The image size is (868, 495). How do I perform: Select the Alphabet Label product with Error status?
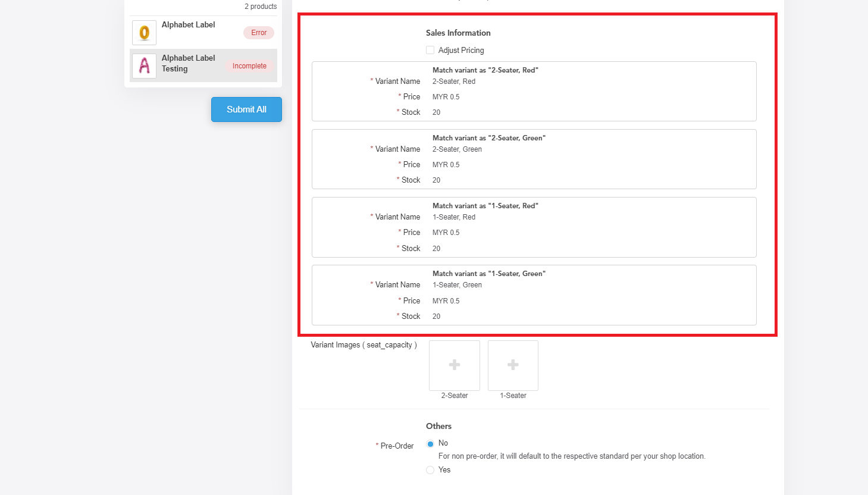(x=203, y=32)
